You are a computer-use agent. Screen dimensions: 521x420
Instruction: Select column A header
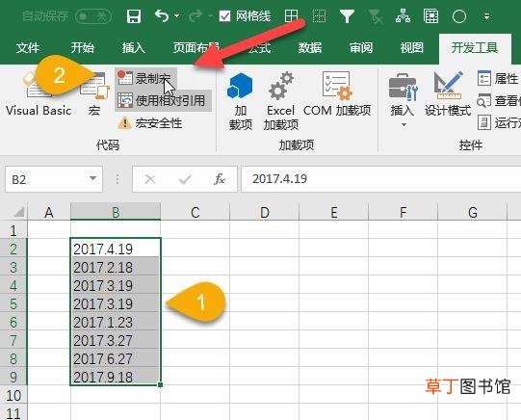coord(49,212)
